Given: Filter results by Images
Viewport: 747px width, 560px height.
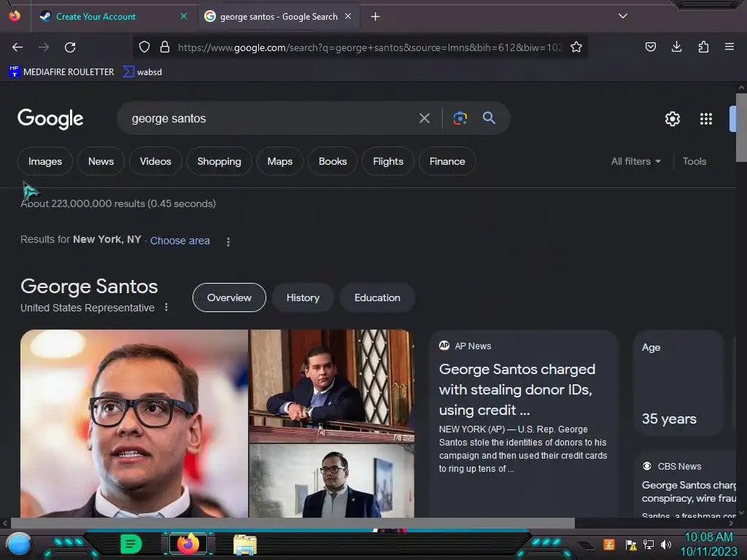Looking at the screenshot, I should 45,161.
